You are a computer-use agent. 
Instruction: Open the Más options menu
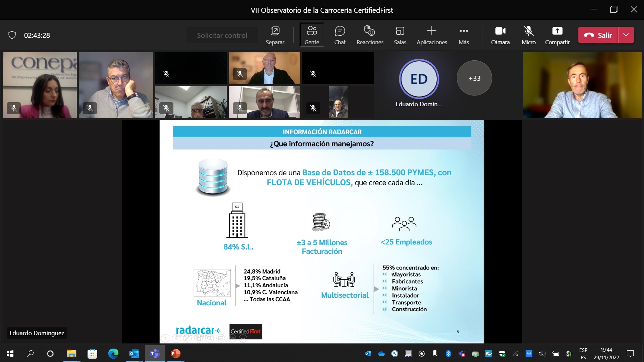[x=464, y=35]
